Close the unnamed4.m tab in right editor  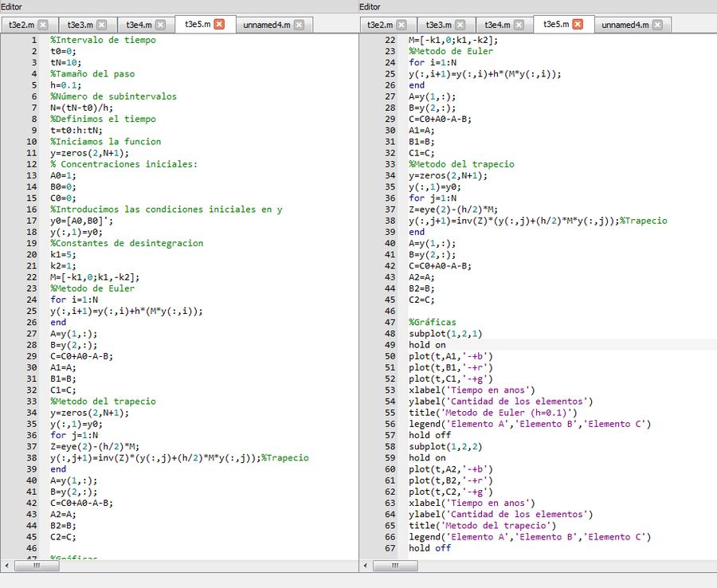pos(657,25)
